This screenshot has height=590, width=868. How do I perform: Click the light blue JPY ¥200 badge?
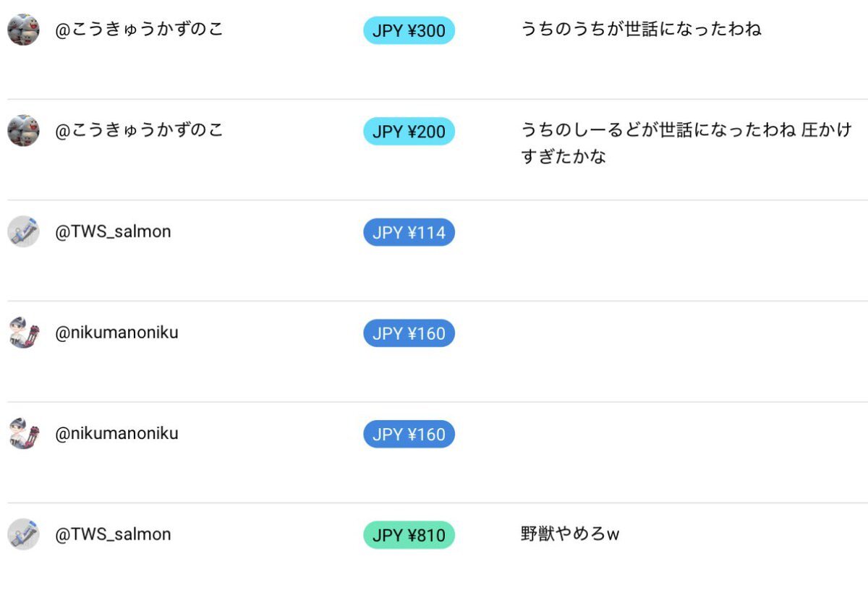(x=409, y=132)
